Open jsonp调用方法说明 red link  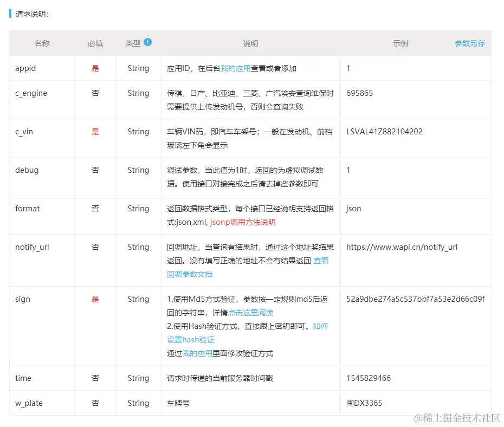click(243, 222)
